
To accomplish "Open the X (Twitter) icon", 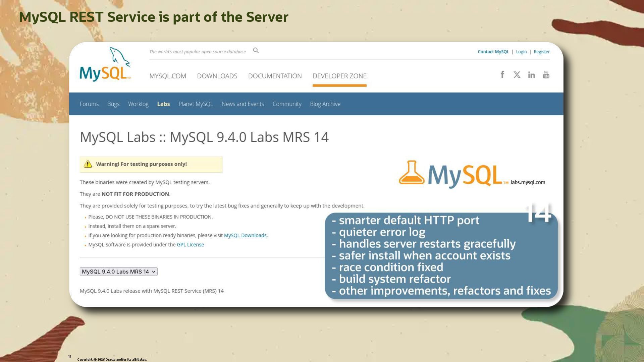I will [x=517, y=75].
